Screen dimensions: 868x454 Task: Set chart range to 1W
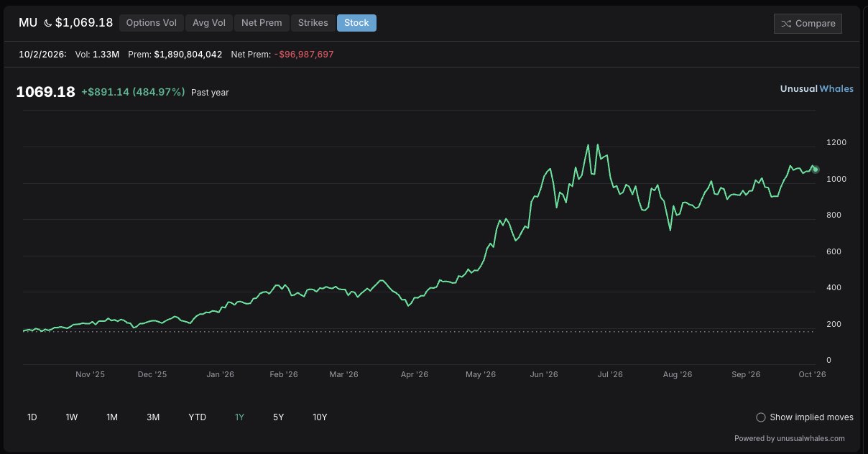point(72,417)
